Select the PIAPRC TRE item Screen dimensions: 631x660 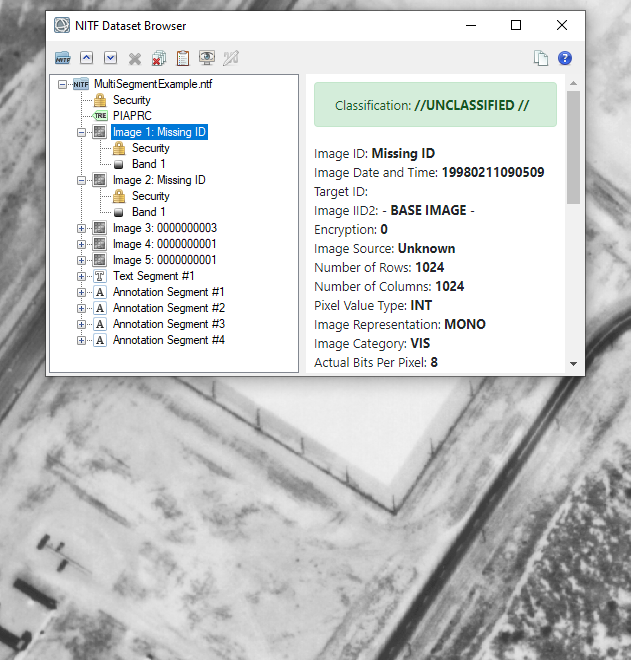[132, 116]
